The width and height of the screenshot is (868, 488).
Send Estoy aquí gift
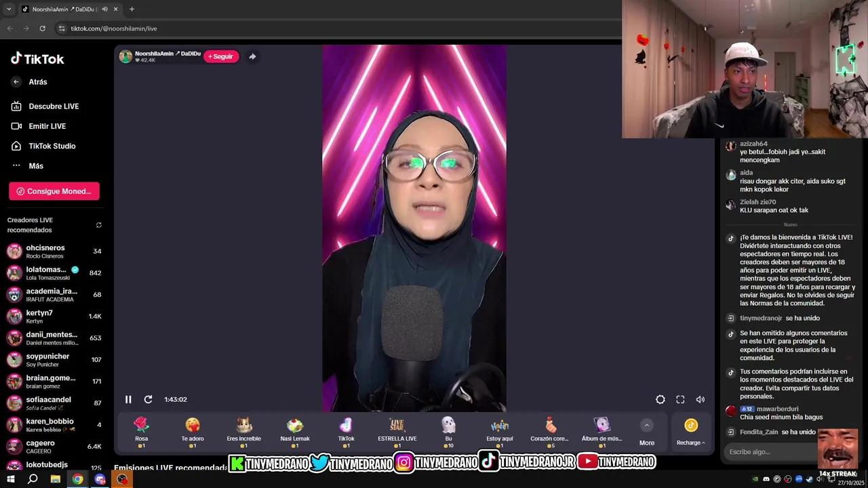(500, 432)
